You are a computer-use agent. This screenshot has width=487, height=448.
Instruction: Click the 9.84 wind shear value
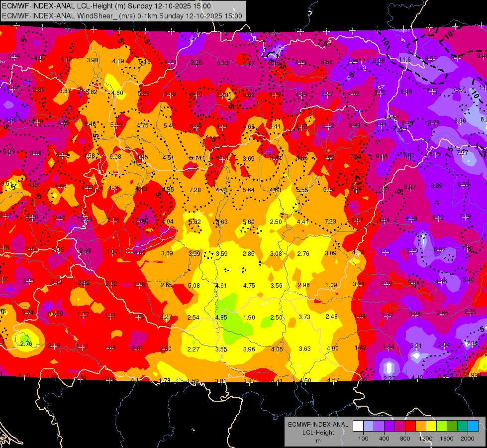tap(382, 156)
